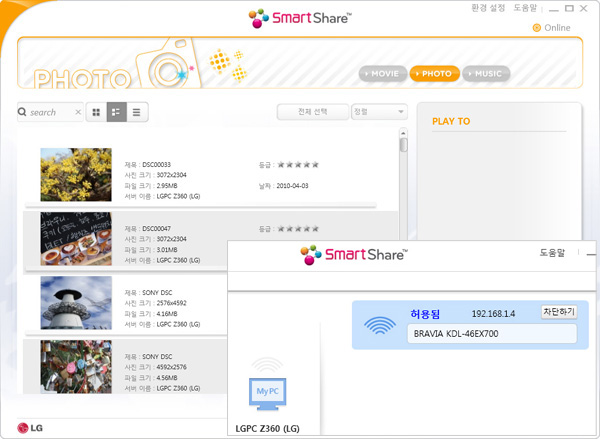Viewport: 600px width, 439px height.
Task: Minimize the front SmartShare window
Action: point(591,254)
